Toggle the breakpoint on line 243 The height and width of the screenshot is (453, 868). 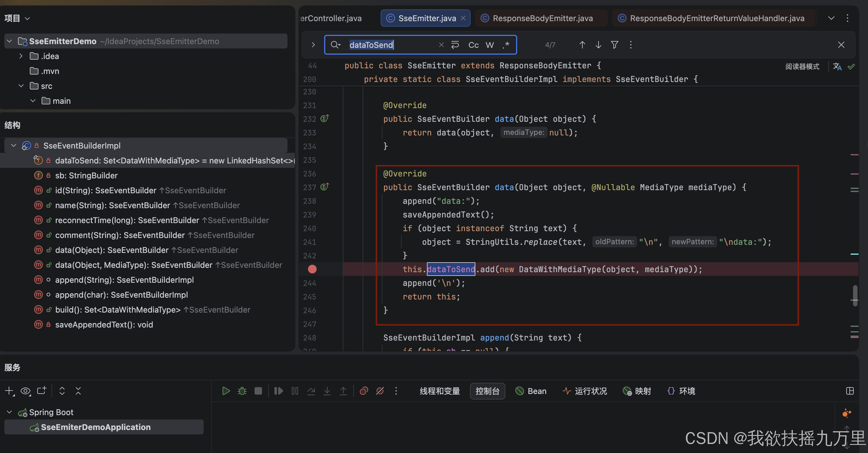click(312, 269)
